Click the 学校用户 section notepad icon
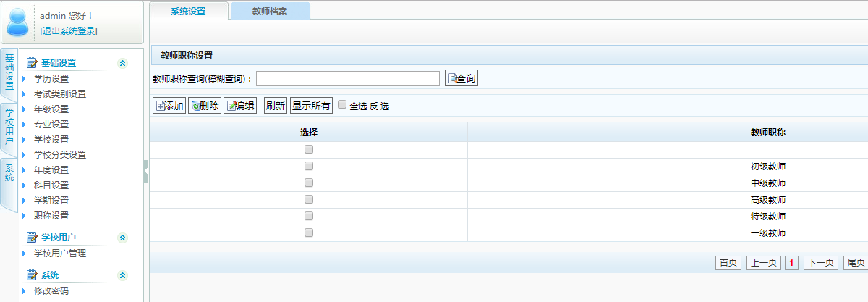This screenshot has height=302, width=868. (x=32, y=238)
